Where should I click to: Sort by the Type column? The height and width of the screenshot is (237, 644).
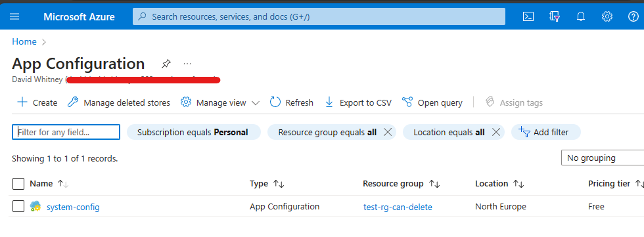(267, 184)
